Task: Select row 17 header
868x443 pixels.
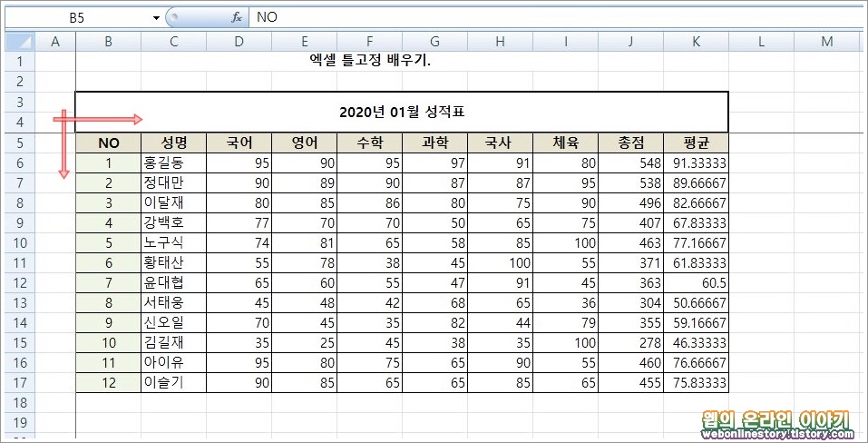Action: click(x=20, y=383)
